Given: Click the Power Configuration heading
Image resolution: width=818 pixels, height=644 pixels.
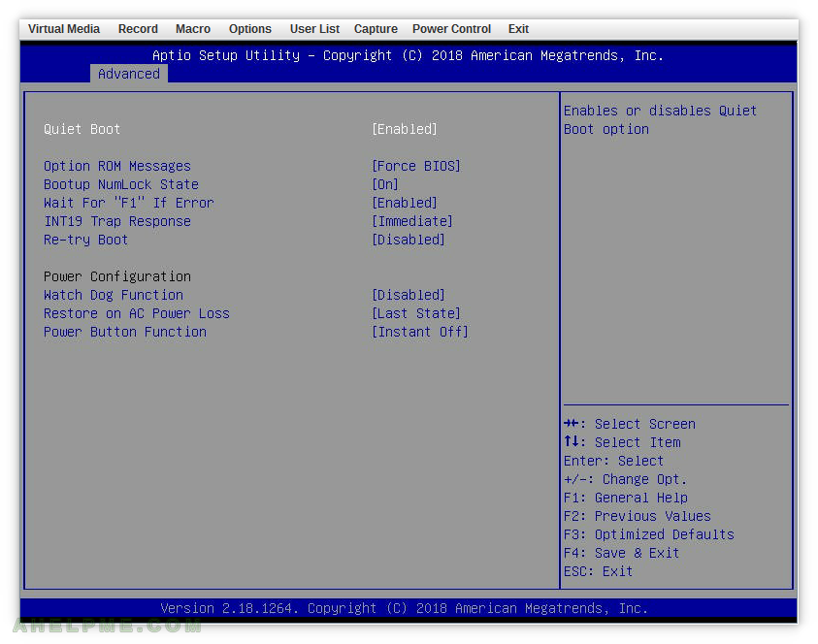Looking at the screenshot, I should [116, 276].
